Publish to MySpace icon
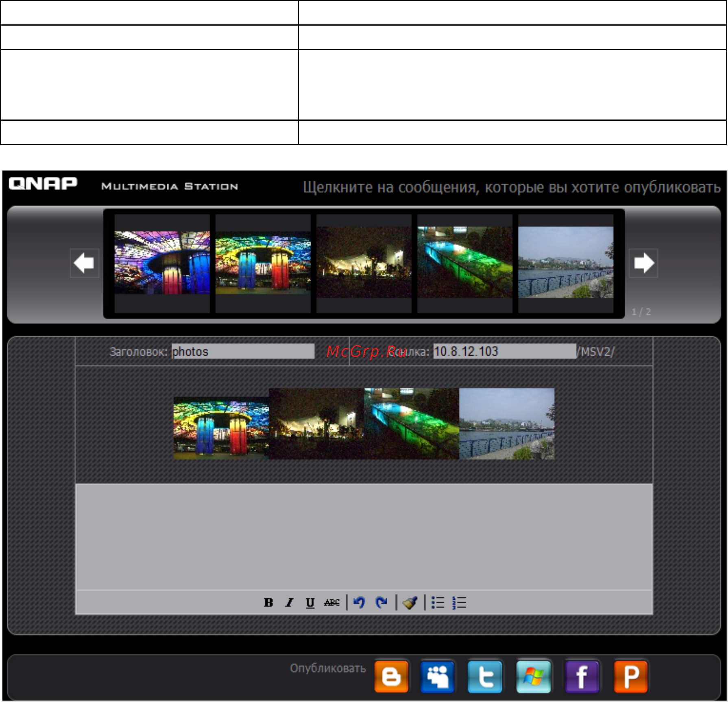 438,676
